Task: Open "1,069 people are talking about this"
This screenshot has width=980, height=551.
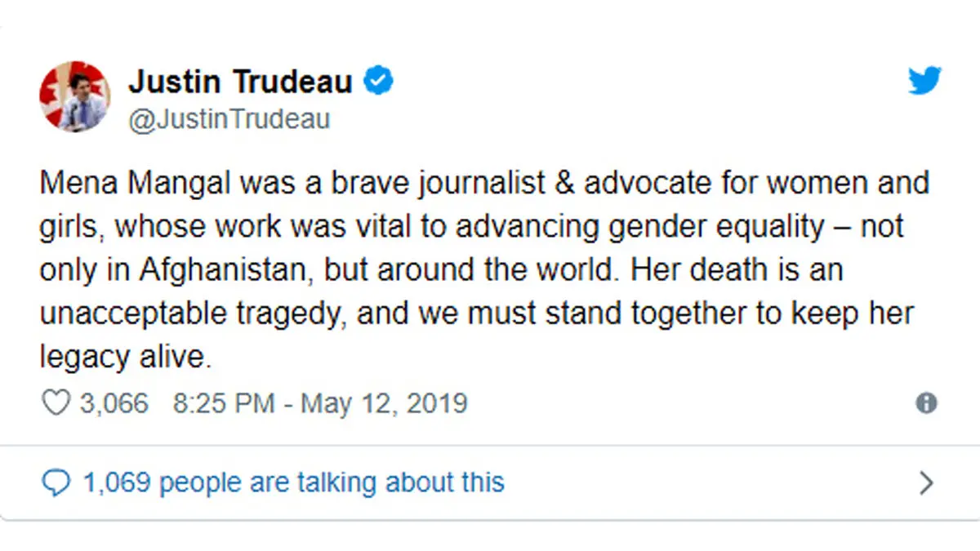Action: pyautogui.click(x=293, y=482)
